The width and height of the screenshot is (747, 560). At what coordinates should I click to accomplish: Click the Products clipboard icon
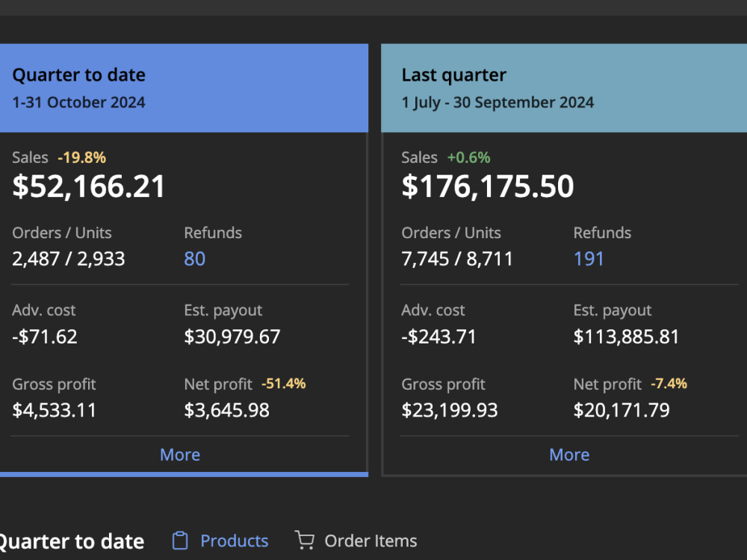coord(180,541)
